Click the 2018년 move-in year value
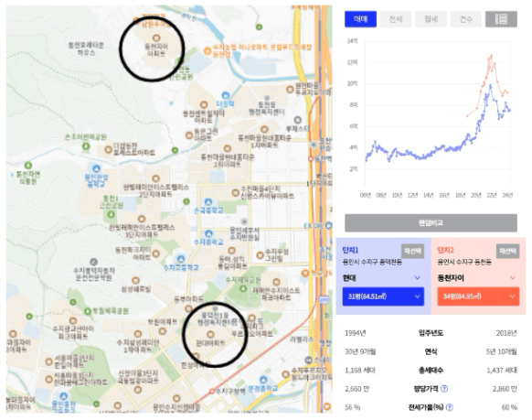Image resolution: width=532 pixels, height=420 pixels. pos(506,333)
